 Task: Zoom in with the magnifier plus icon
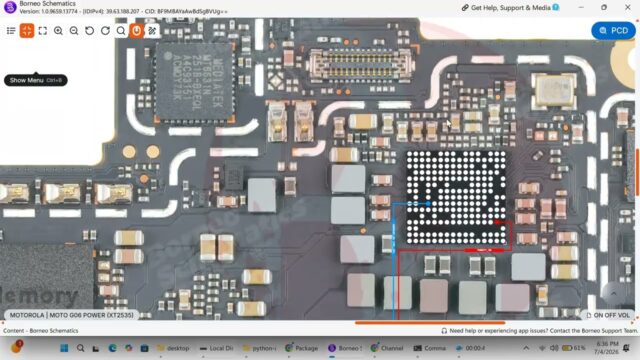58,31
